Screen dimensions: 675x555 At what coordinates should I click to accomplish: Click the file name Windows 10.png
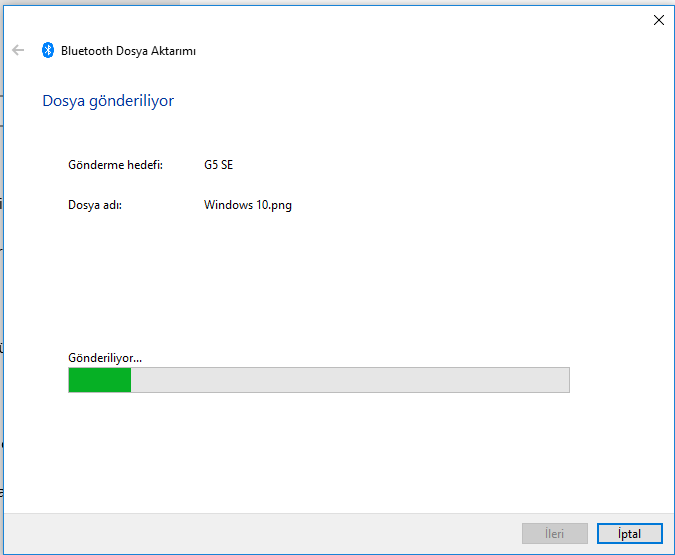point(248,205)
